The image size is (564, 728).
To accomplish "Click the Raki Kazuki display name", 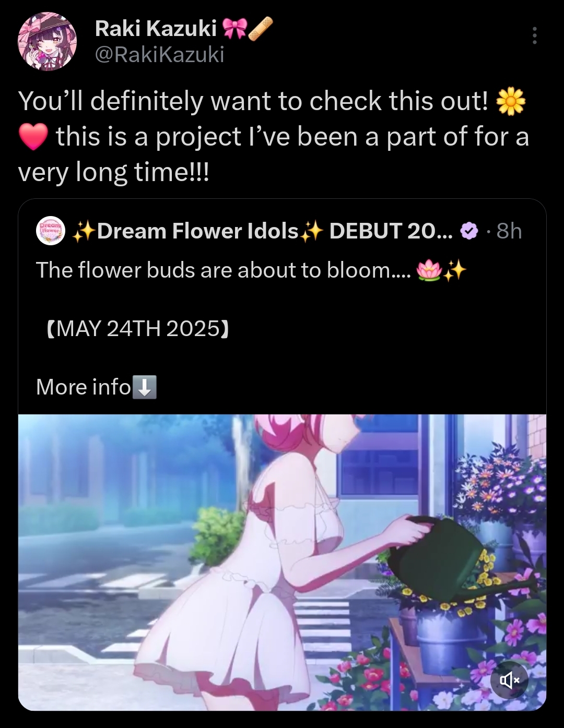I will (x=156, y=29).
